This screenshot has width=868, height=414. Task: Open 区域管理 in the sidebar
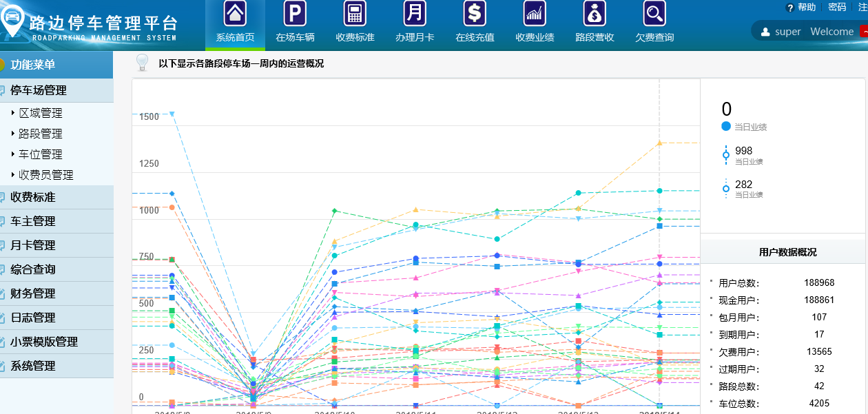pyautogui.click(x=41, y=113)
